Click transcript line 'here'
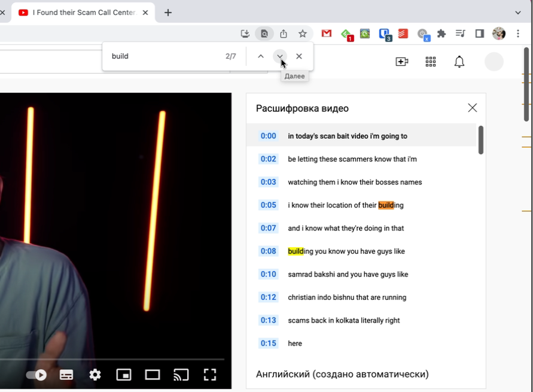The width and height of the screenshot is (533, 392). pyautogui.click(x=295, y=344)
